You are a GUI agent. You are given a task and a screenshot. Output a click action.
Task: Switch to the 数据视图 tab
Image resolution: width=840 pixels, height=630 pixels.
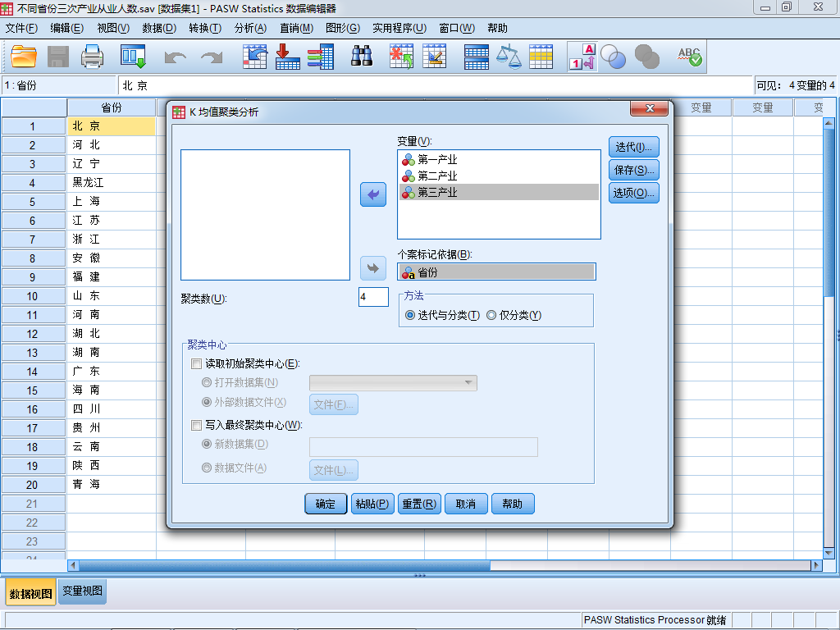tap(30, 594)
